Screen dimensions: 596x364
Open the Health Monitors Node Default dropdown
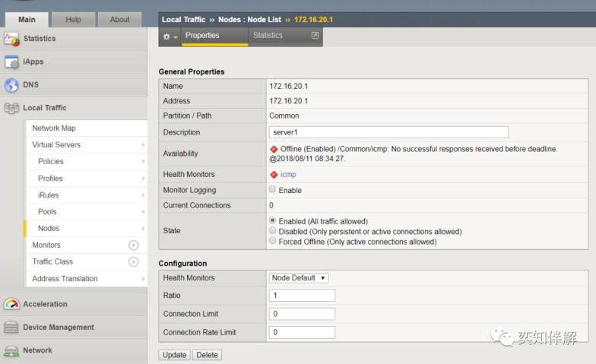point(299,278)
